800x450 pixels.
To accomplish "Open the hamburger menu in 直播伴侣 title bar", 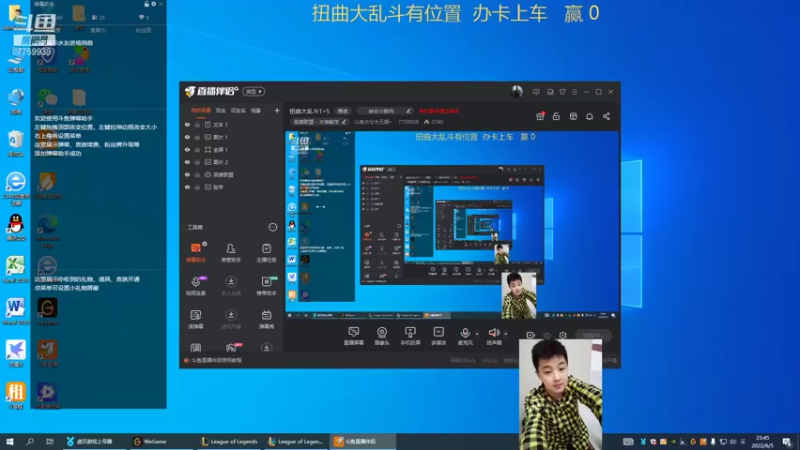I will (574, 92).
